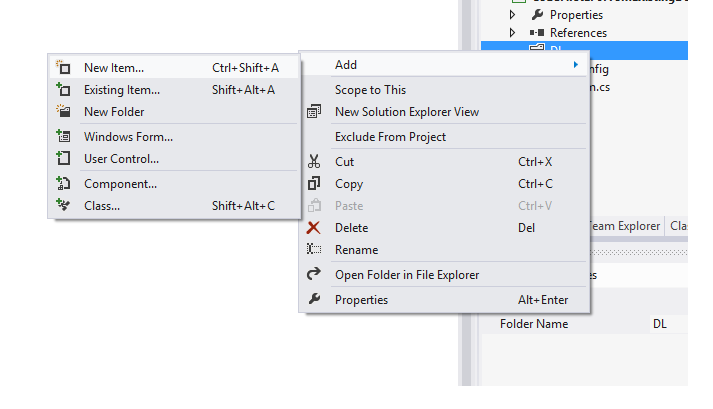Click the Existing Item icon

[63, 90]
